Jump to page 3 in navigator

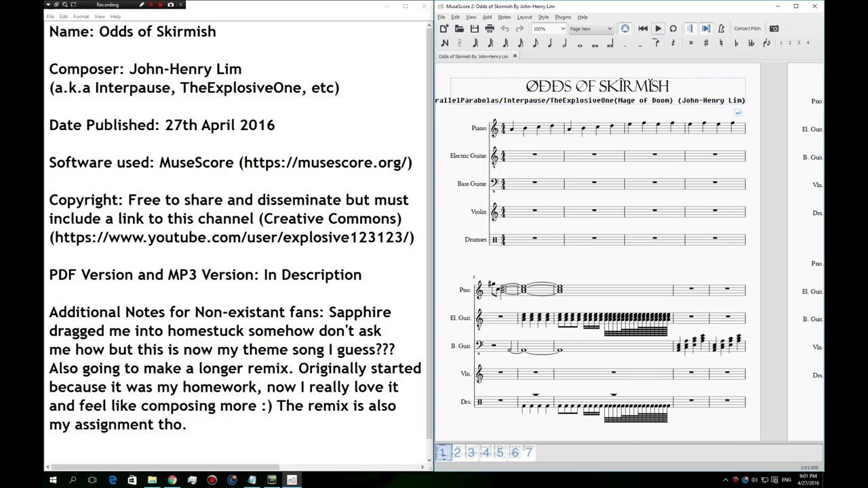pos(471,452)
